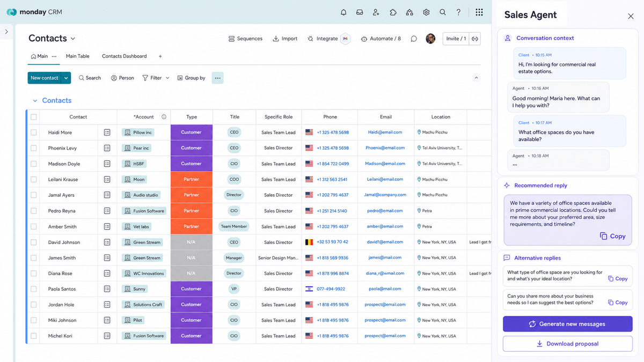Screen dimensions: 644x362
Task: Click Generate new messages
Action: coord(567,324)
